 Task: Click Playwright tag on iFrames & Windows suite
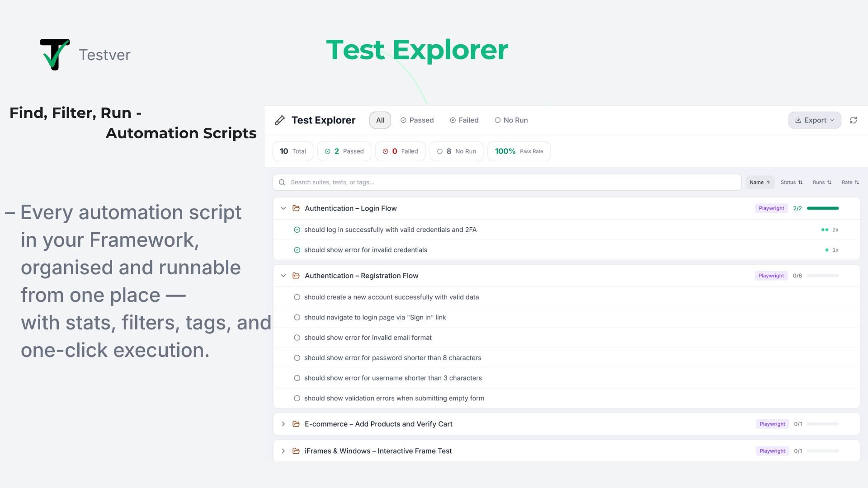(772, 451)
